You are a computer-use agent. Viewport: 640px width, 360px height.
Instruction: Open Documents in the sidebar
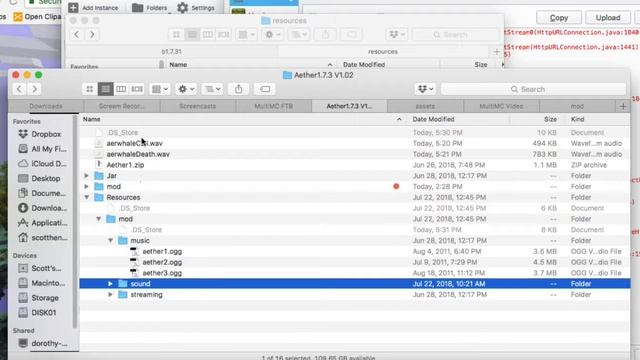42,193
